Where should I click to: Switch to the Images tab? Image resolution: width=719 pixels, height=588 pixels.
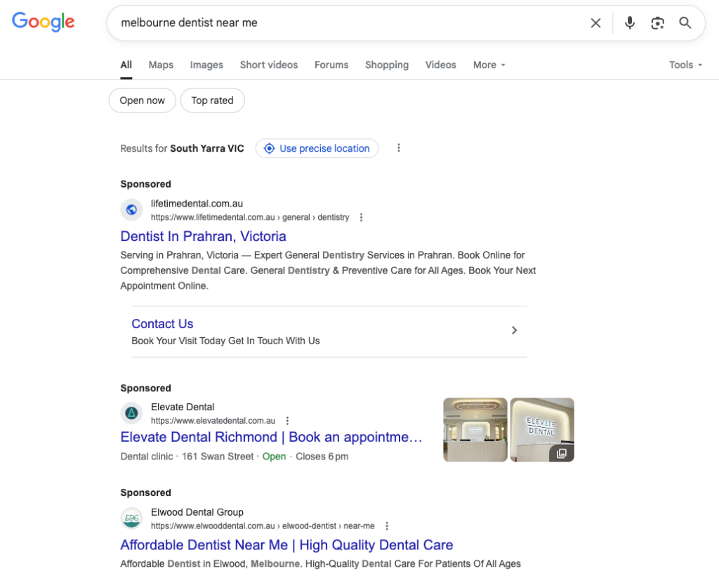click(206, 65)
